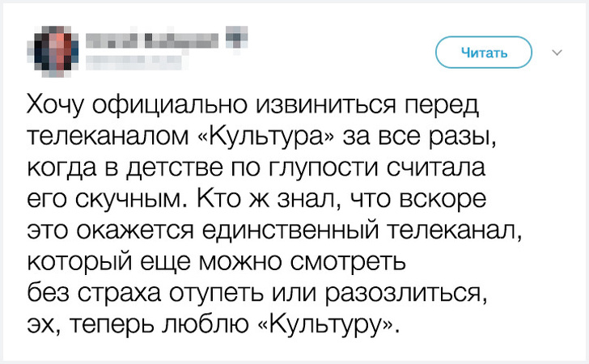Click the tweet's first line starting with Хочу
Viewport: 589px width, 364px height.
point(253,107)
